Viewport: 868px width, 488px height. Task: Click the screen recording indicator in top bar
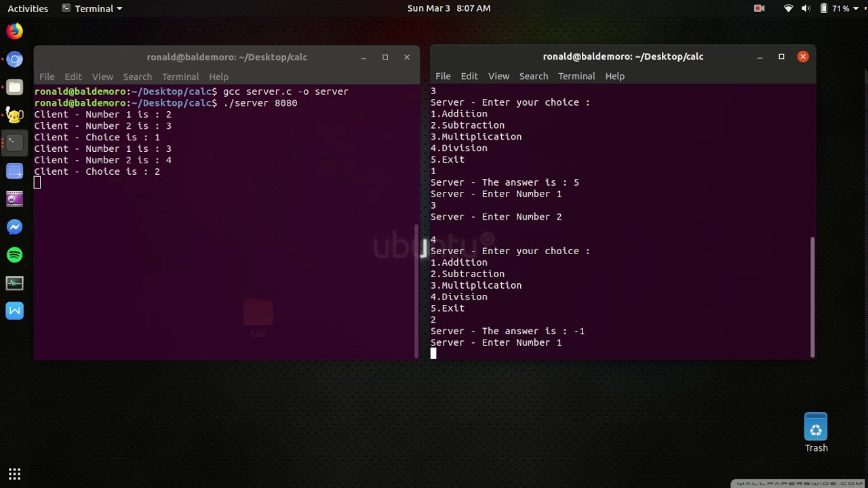pos(759,8)
